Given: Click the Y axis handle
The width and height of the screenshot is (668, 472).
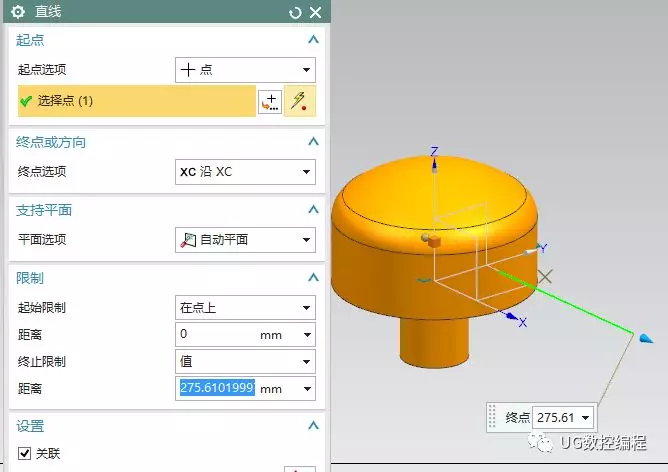Looking at the screenshot, I should tap(531, 252).
